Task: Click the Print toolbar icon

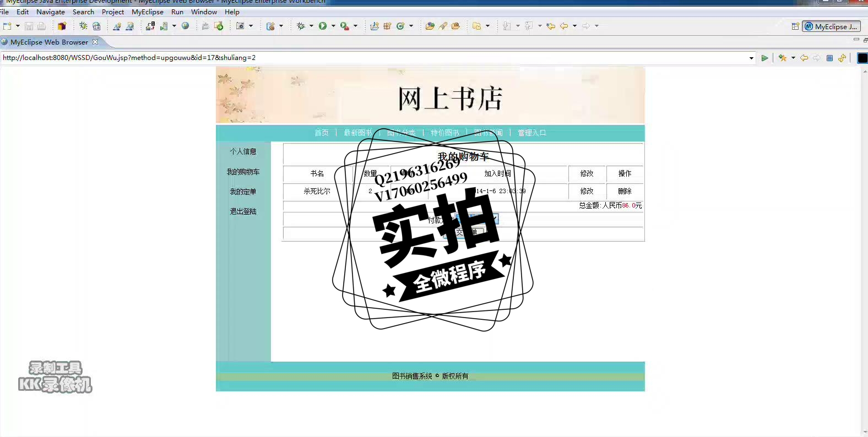Action: tap(41, 26)
